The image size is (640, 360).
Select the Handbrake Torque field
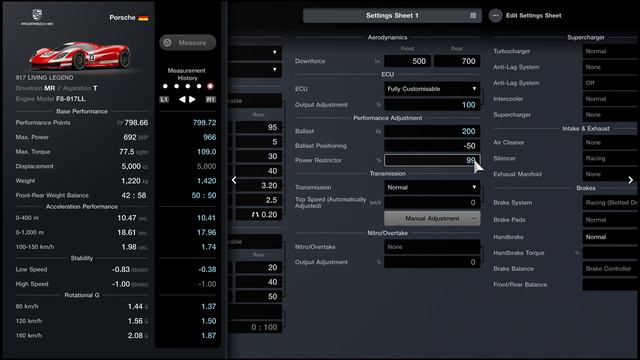(x=611, y=253)
